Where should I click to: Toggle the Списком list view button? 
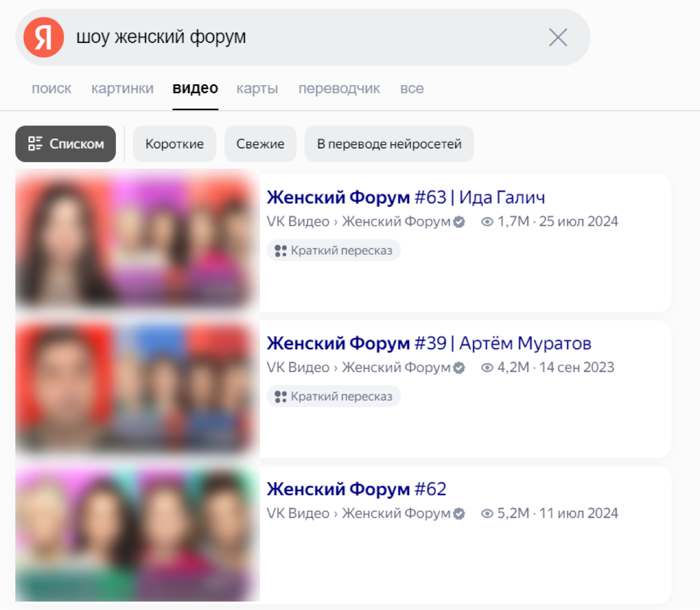(65, 144)
